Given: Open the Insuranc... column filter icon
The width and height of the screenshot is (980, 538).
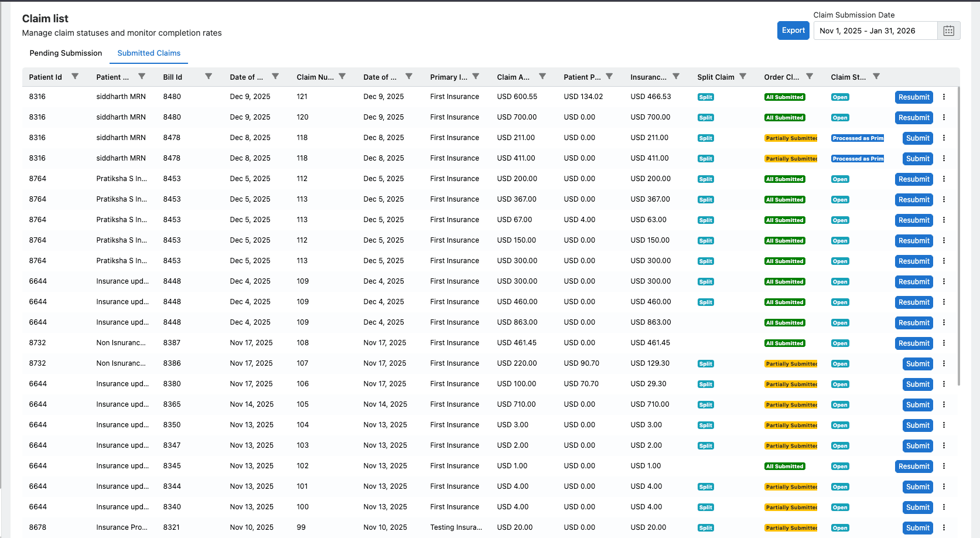Looking at the screenshot, I should tap(676, 76).
